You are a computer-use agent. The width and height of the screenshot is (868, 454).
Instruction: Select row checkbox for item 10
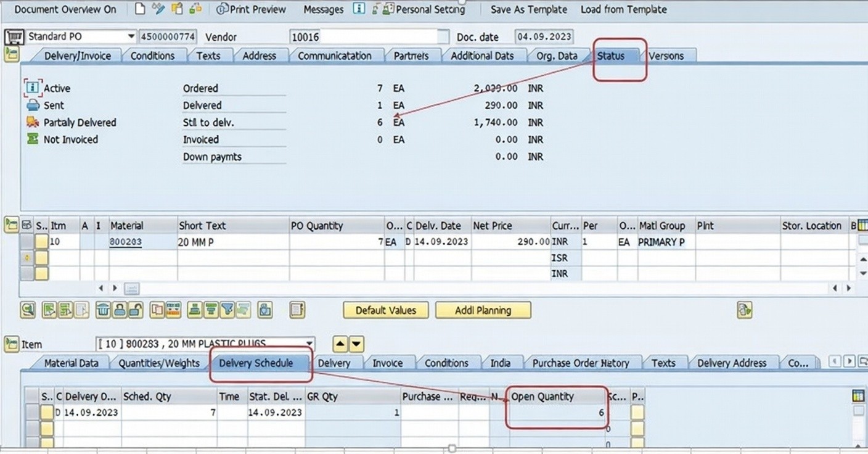41,242
